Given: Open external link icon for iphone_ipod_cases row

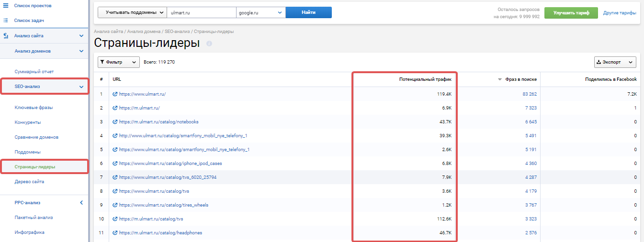Looking at the screenshot, I should [115, 164].
